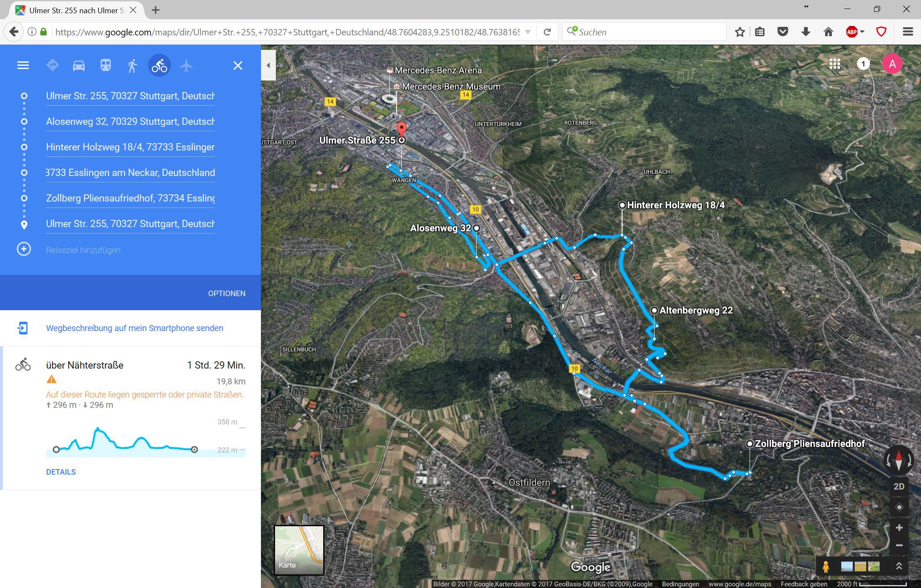The width and height of the screenshot is (921, 588).
Task: Switch to public transit directions
Action: (x=106, y=65)
